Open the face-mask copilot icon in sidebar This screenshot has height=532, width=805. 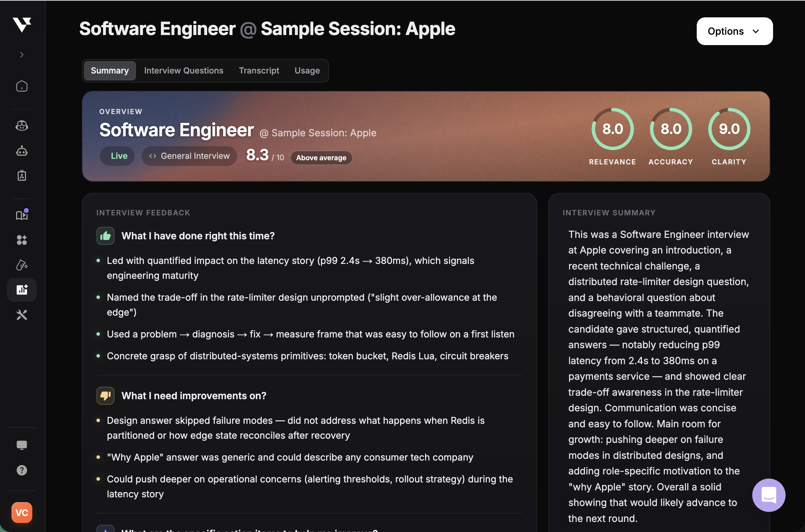22,126
